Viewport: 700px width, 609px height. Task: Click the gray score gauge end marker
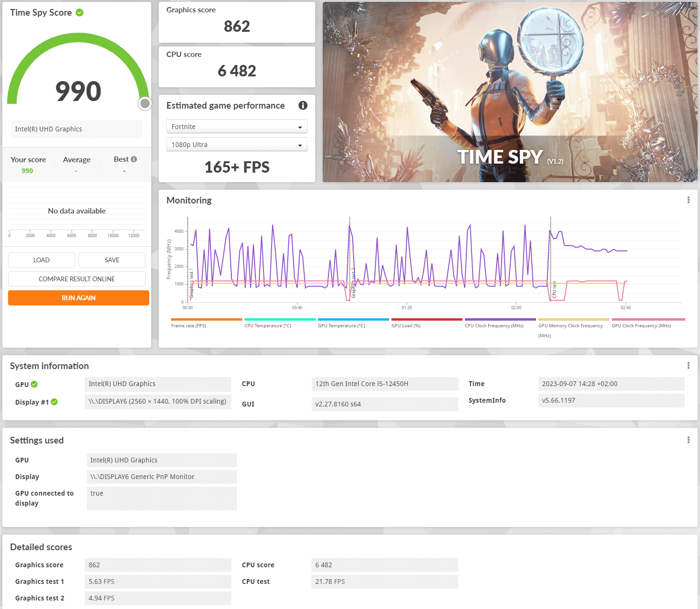point(145,103)
